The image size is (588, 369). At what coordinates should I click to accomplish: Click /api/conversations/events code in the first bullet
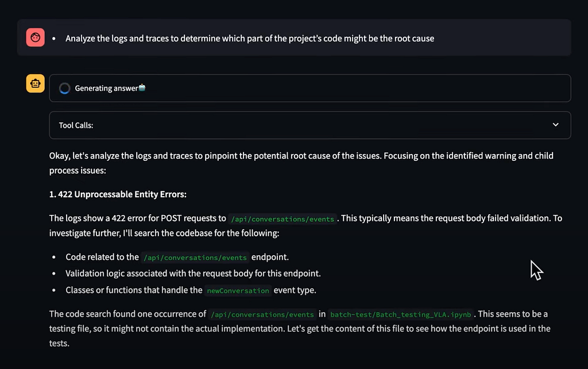click(x=195, y=257)
